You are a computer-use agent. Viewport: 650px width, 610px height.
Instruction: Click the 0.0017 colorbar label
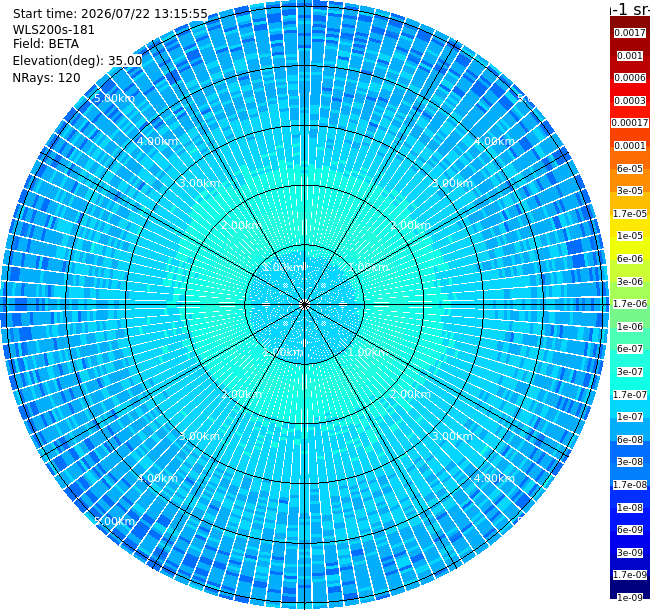click(x=630, y=33)
